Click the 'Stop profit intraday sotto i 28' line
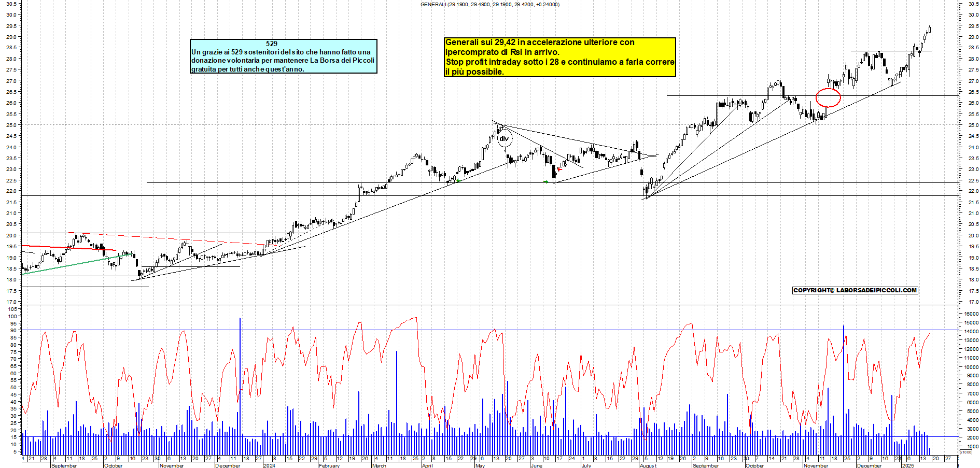This screenshot has height=468, width=980. [560, 62]
